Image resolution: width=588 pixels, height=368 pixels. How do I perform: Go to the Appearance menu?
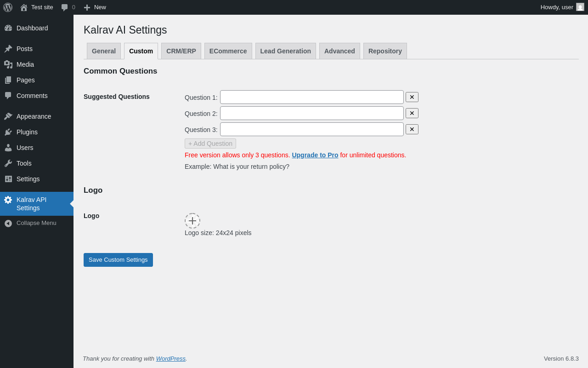tap(34, 116)
